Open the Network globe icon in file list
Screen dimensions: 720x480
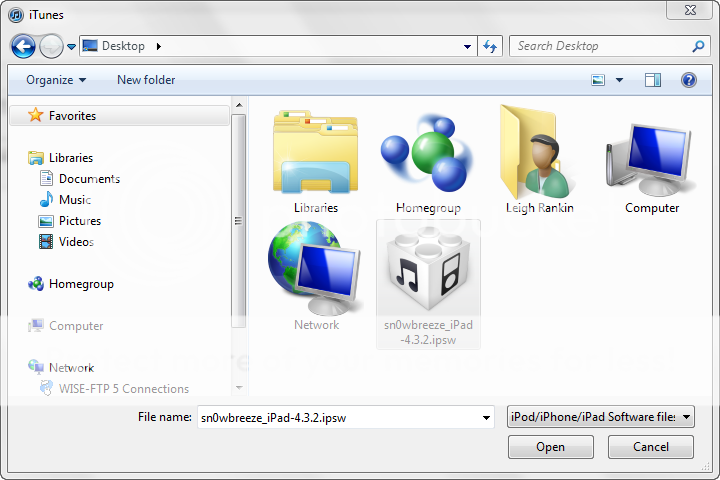pyautogui.click(x=316, y=268)
